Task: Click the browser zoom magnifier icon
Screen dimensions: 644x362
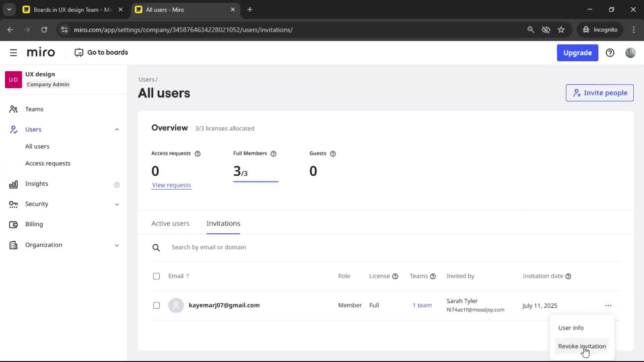Action: pos(530,29)
